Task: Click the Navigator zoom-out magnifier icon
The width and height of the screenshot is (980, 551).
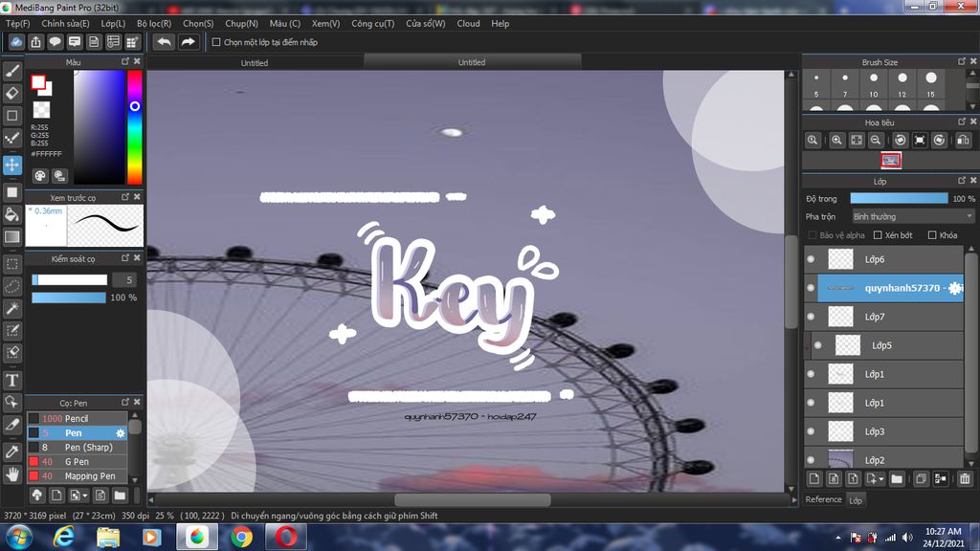Action: [x=876, y=140]
